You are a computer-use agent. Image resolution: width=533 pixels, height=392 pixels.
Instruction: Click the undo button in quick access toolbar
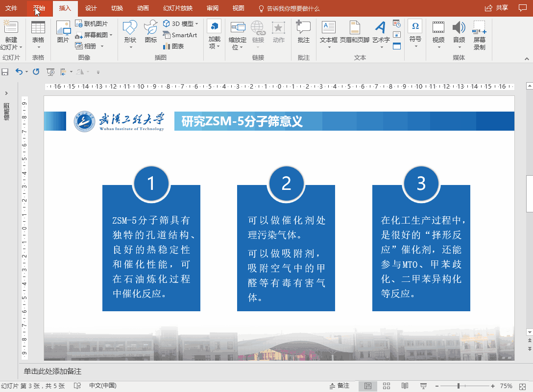(19, 71)
